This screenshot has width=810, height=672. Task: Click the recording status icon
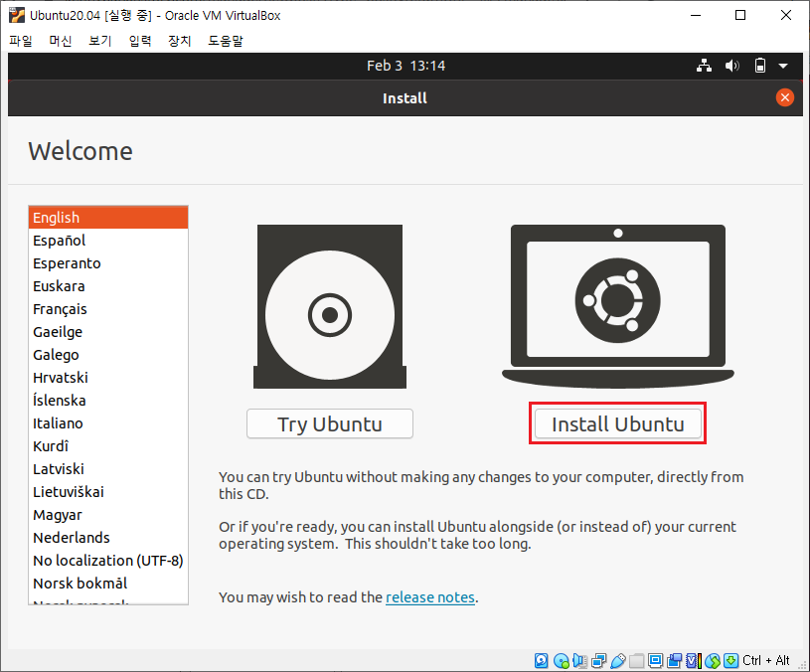tap(674, 661)
